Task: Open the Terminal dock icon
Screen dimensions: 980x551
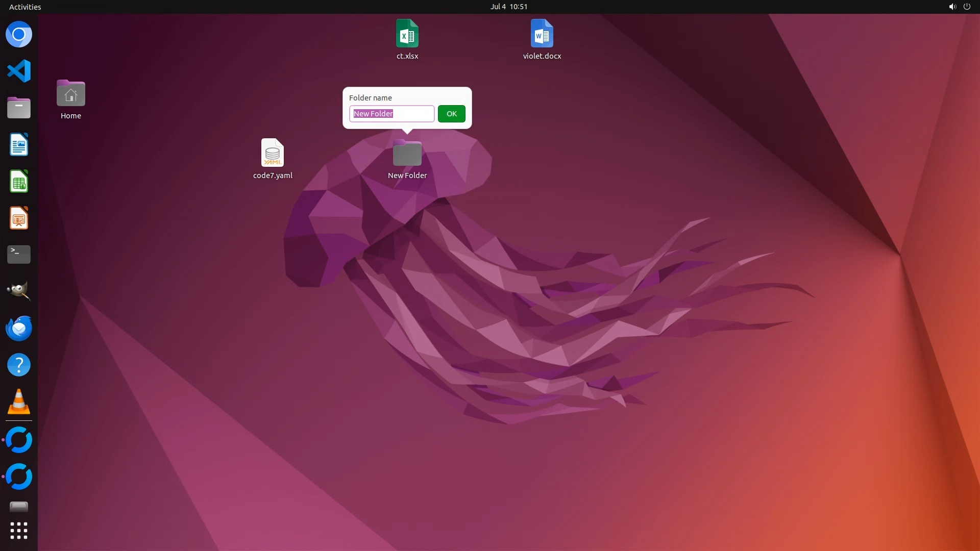Action: 19,255
